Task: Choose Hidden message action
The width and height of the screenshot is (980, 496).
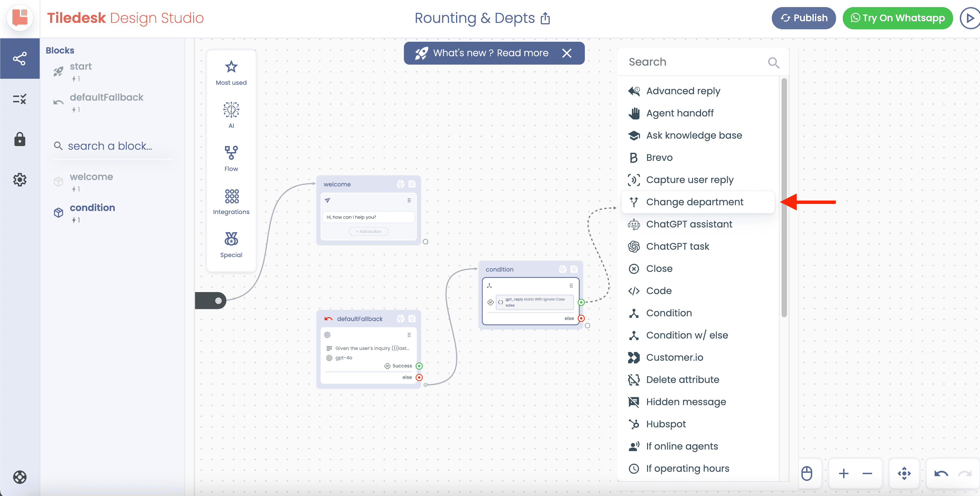Action: [698, 401]
